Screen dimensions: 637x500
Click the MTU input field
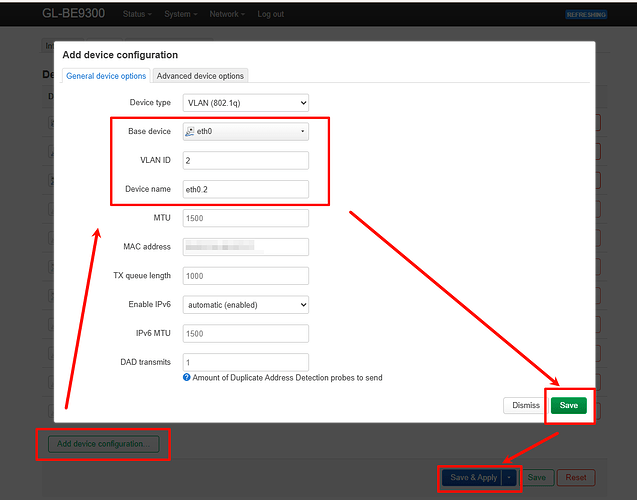(x=245, y=218)
